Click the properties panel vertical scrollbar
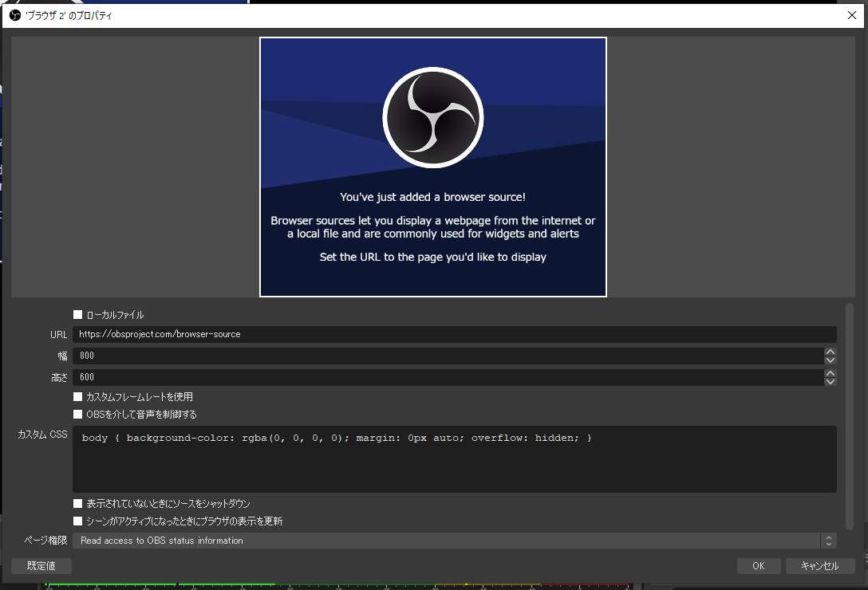Image resolution: width=868 pixels, height=590 pixels. point(850,416)
